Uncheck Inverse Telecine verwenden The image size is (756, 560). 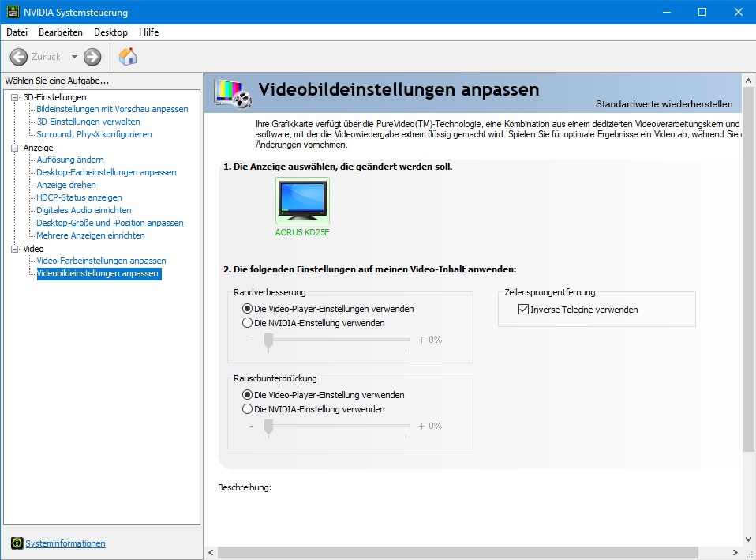point(524,310)
